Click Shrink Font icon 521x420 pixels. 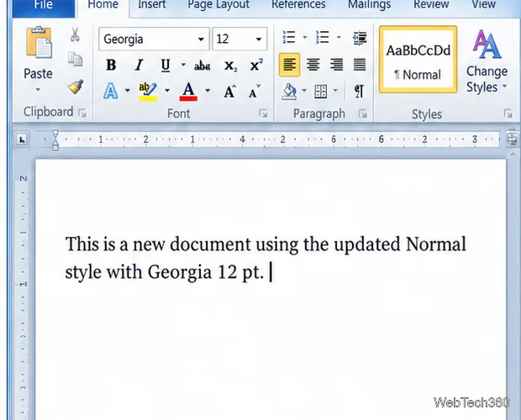[x=254, y=92]
